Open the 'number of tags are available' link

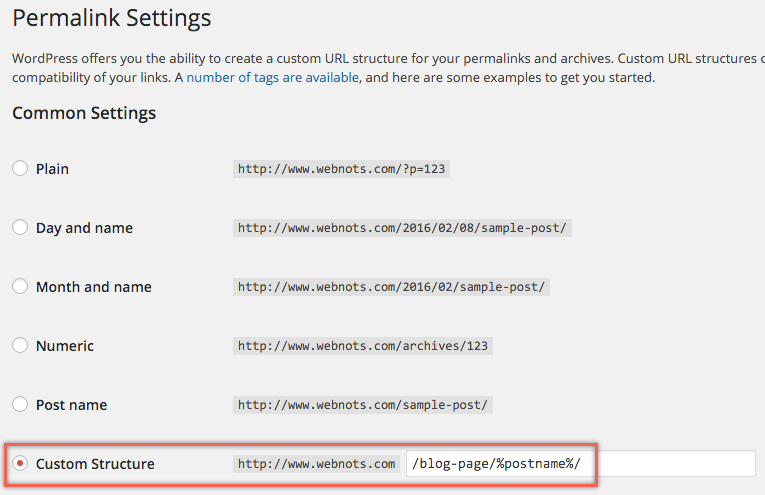272,77
